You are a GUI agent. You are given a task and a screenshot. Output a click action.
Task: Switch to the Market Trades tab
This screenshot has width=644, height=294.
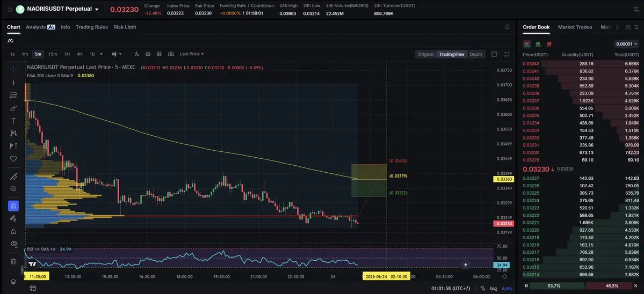coord(575,27)
